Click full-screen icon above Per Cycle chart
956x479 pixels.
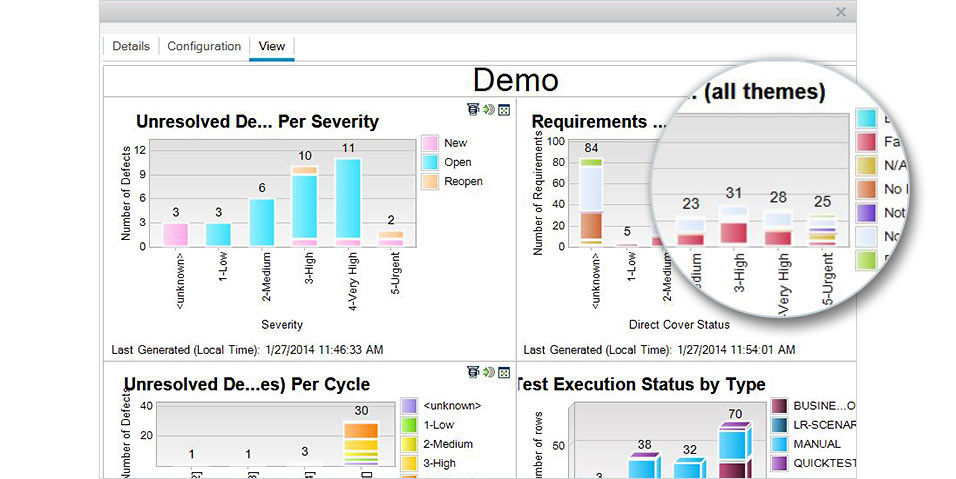[504, 372]
